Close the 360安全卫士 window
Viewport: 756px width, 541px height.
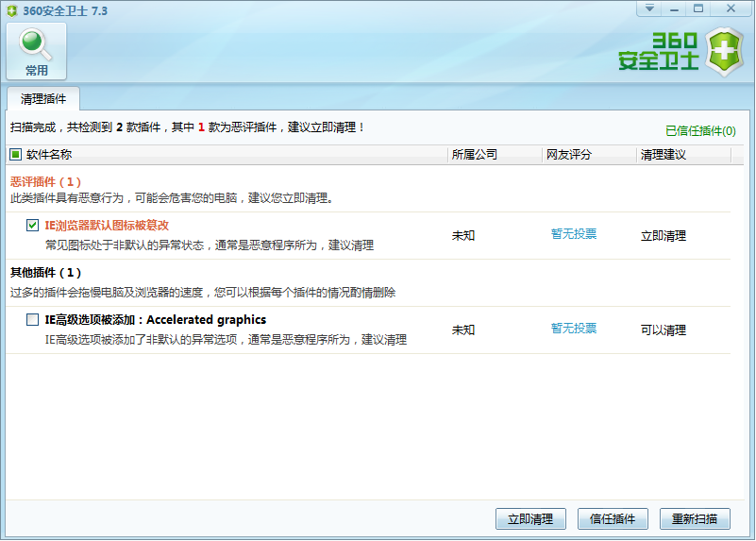[x=730, y=8]
